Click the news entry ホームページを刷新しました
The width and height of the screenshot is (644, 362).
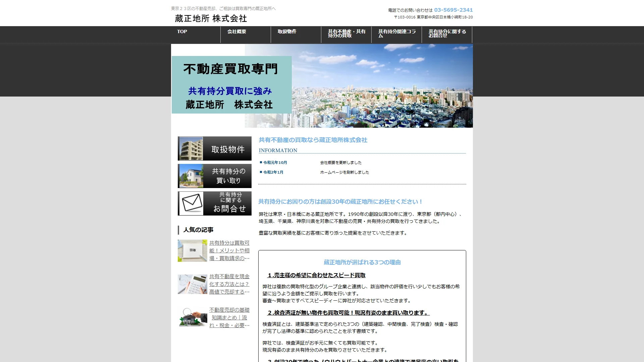(344, 172)
